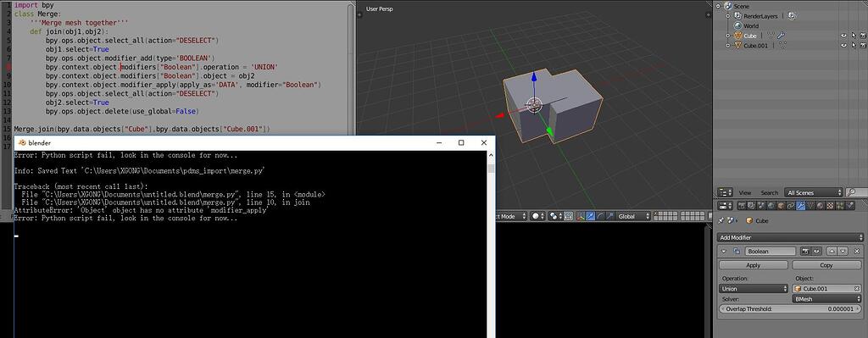Open the Operation dropdown set to Union
The height and width of the screenshot is (338, 868).
coord(754,289)
